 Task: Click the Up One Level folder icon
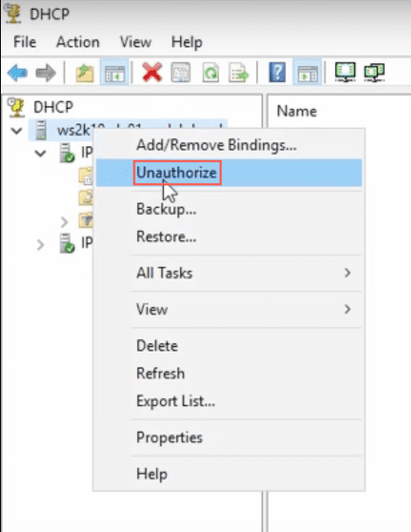(85, 72)
